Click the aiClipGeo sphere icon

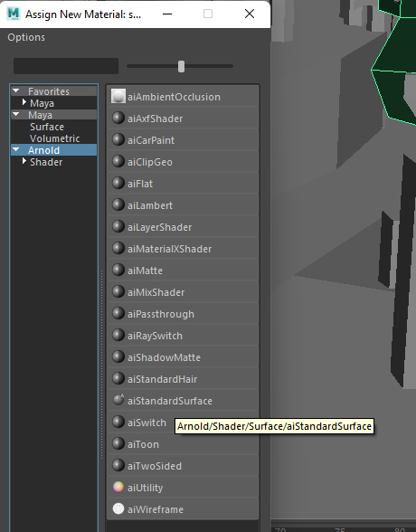[118, 161]
